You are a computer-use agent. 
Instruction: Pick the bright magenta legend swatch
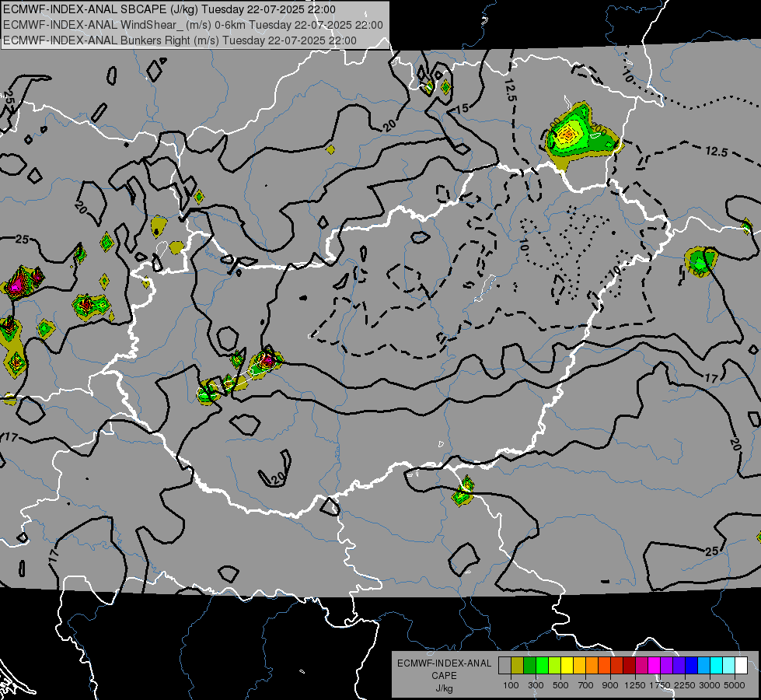(655, 665)
